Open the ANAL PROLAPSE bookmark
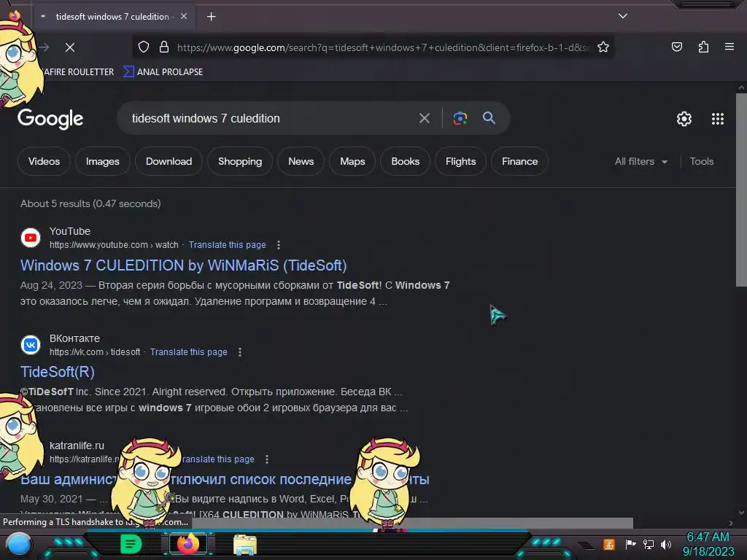This screenshot has width=747, height=560. pos(163,72)
